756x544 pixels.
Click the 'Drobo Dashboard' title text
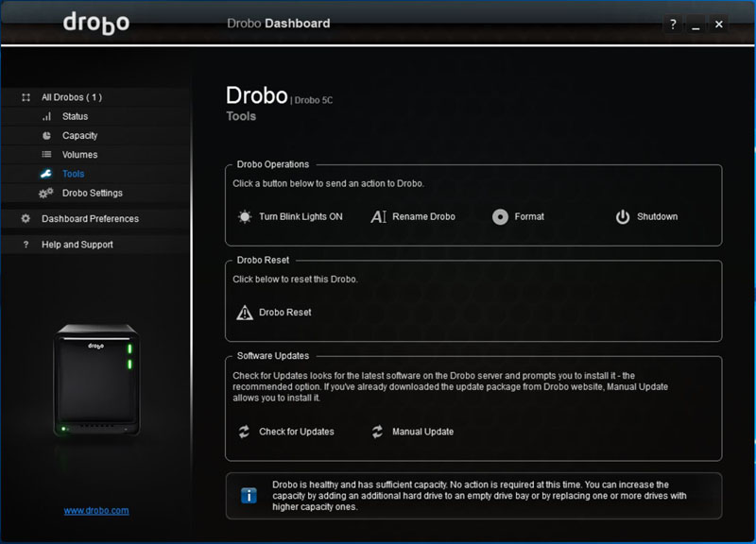point(279,23)
